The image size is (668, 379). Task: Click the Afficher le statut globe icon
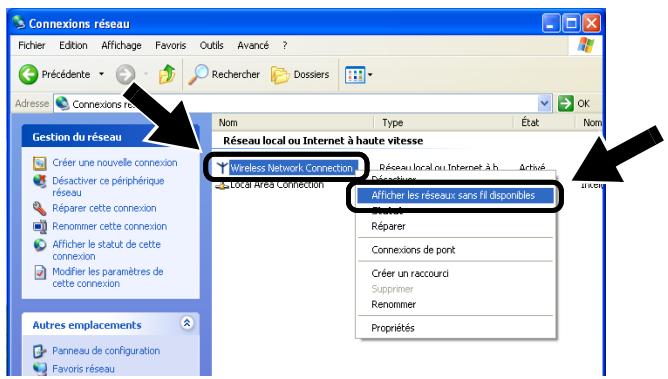tap(40, 245)
